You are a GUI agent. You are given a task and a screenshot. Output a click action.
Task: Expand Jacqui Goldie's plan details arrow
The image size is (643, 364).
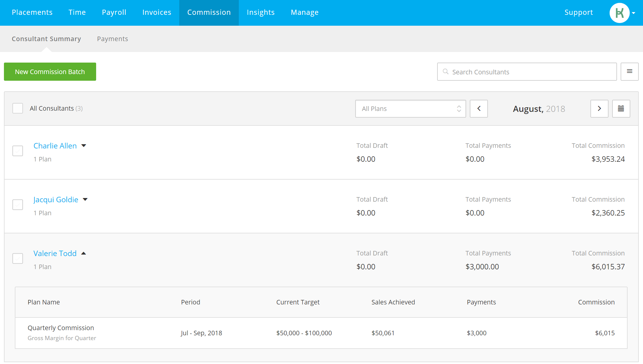(x=85, y=200)
